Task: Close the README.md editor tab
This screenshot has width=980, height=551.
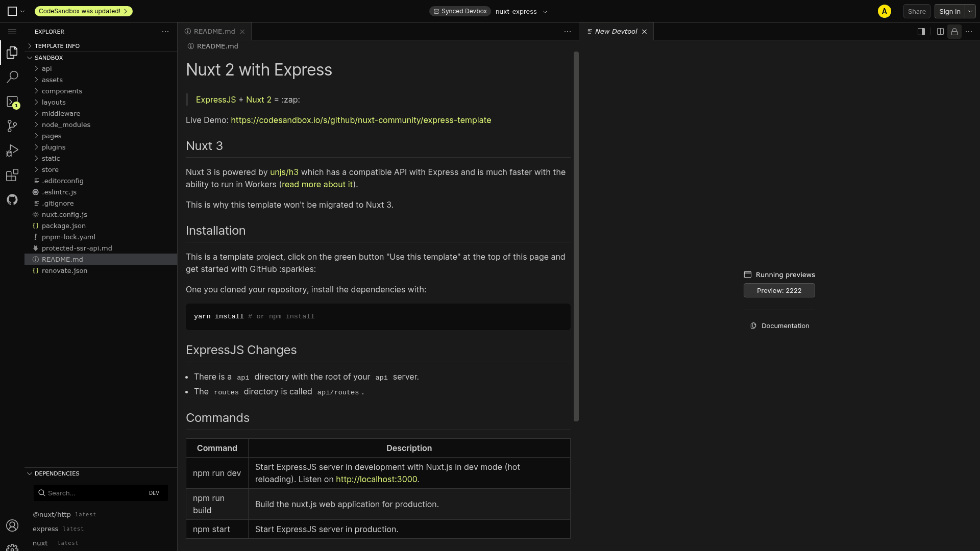Action: (x=242, y=32)
